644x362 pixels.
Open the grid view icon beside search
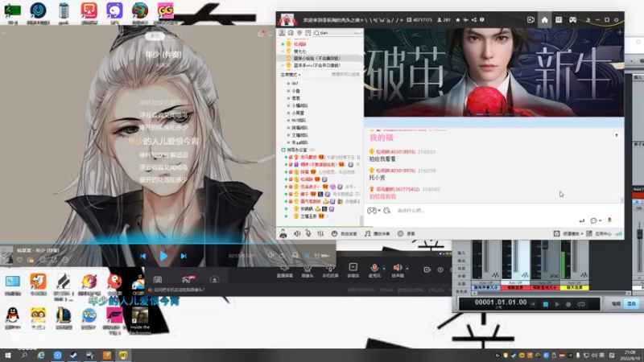[308, 33]
